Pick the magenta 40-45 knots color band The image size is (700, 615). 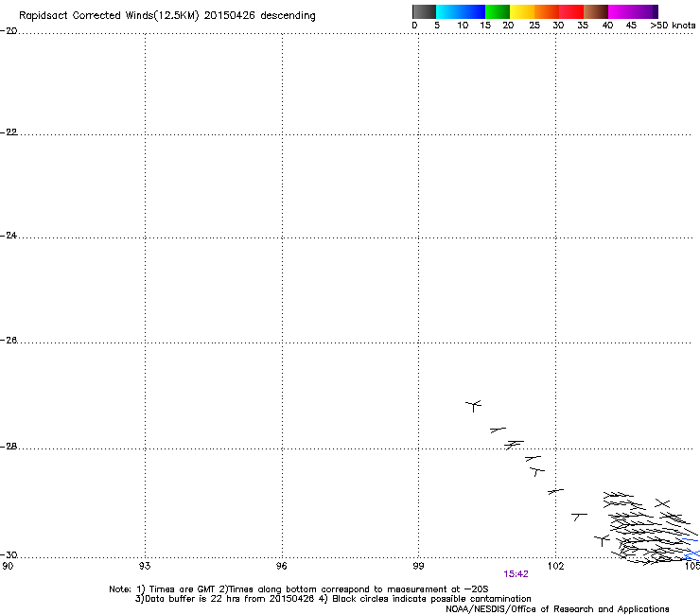621,11
